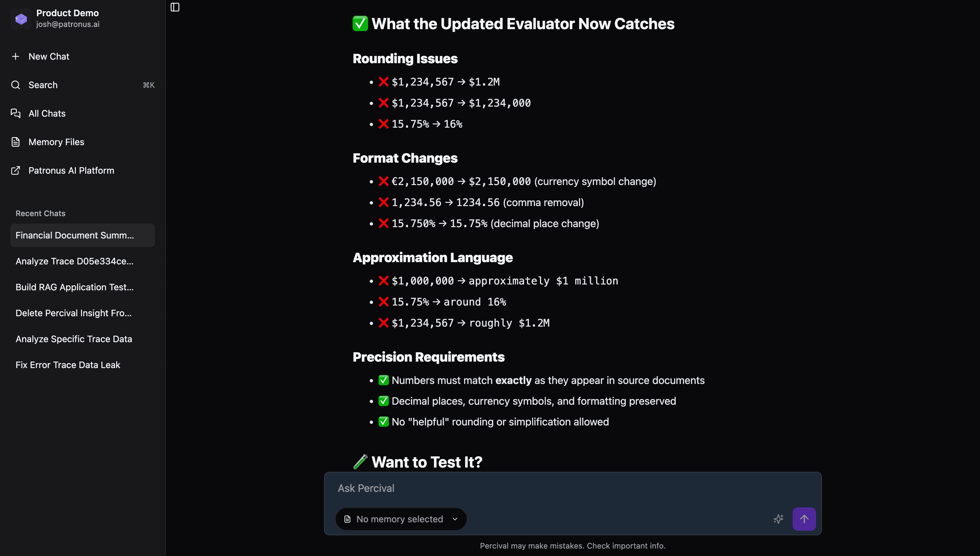Image resolution: width=980 pixels, height=556 pixels.
Task: Collapse the sidebar using the panel icon
Action: pyautogui.click(x=175, y=7)
